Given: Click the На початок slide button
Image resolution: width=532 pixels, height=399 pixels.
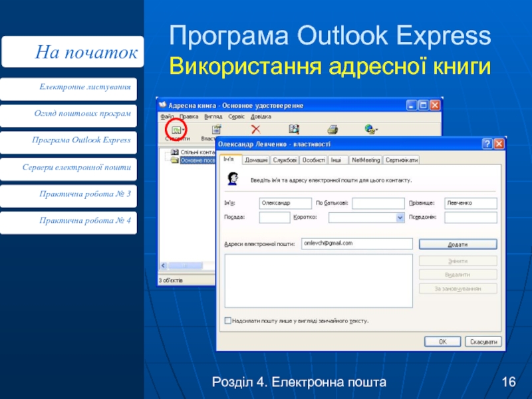Looking at the screenshot, I should click(x=72, y=52).
